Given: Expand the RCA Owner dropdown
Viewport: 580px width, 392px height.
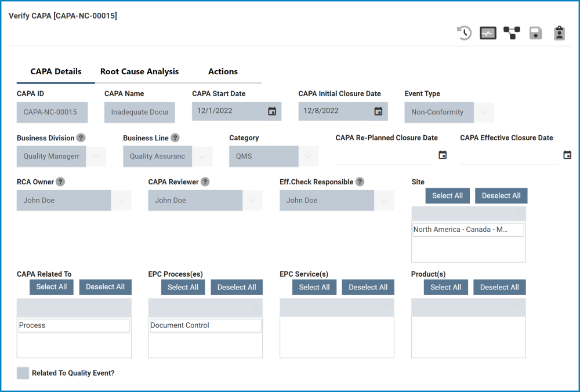Looking at the screenshot, I should pos(121,201).
